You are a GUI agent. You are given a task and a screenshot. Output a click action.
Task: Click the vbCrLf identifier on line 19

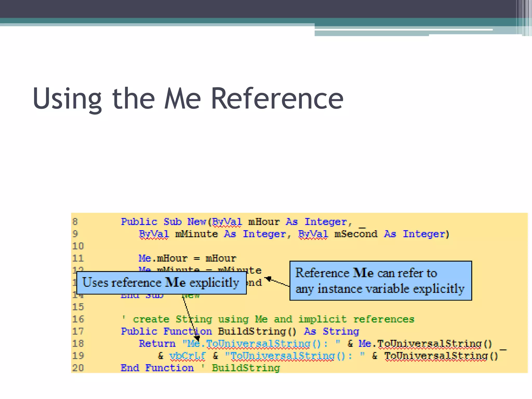click(x=187, y=356)
